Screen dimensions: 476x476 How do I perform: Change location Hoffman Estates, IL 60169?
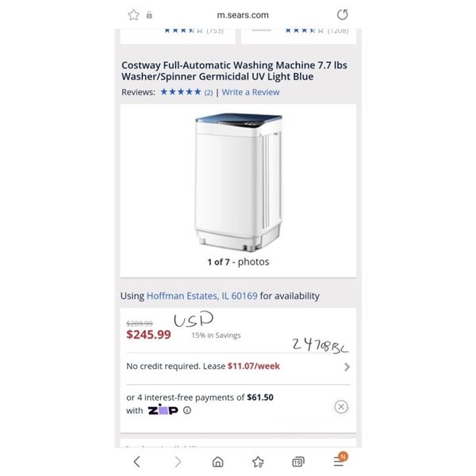(202, 296)
